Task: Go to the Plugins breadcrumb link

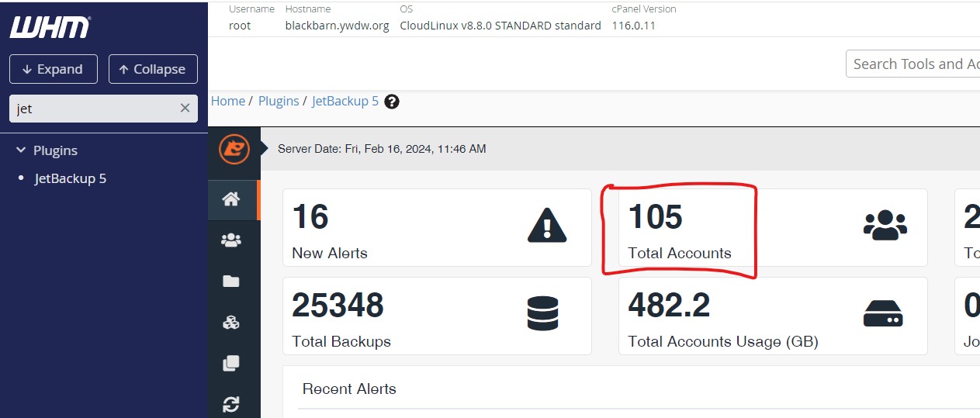Action: 279,101
